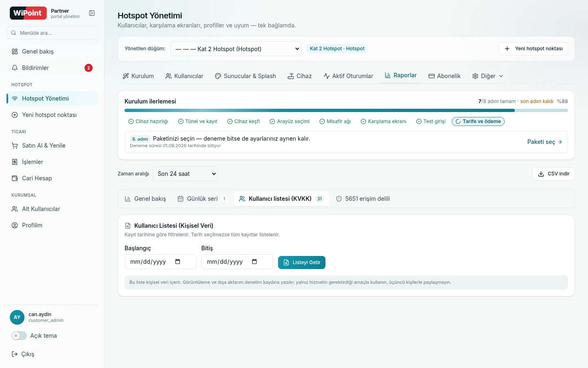
Task: Open Alt Kullanıcılar page
Action: [x=52, y=209]
